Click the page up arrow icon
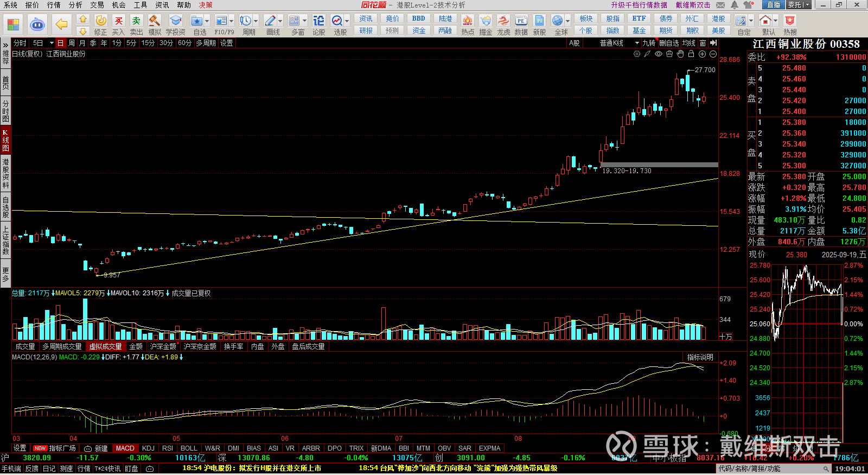The width and height of the screenshot is (868, 475). [x=82, y=19]
